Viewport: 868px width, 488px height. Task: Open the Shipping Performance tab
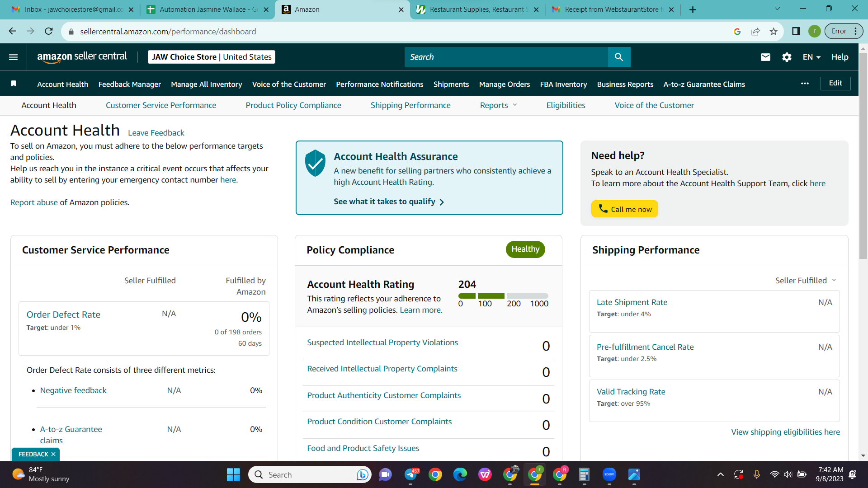pyautogui.click(x=410, y=105)
